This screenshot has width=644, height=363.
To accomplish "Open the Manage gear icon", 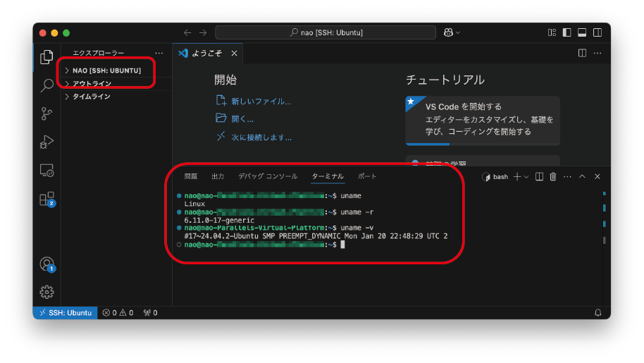I will [47, 292].
